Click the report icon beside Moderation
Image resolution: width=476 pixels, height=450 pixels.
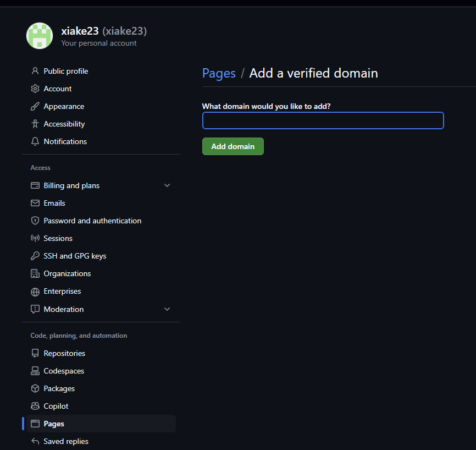[x=35, y=309]
